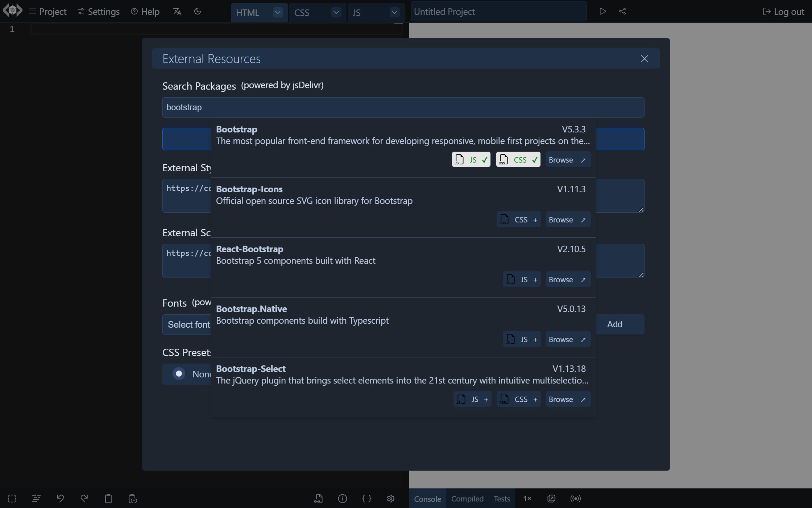Viewport: 812px width, 508px height.
Task: Switch to the Compiled tab
Action: pyautogui.click(x=467, y=499)
